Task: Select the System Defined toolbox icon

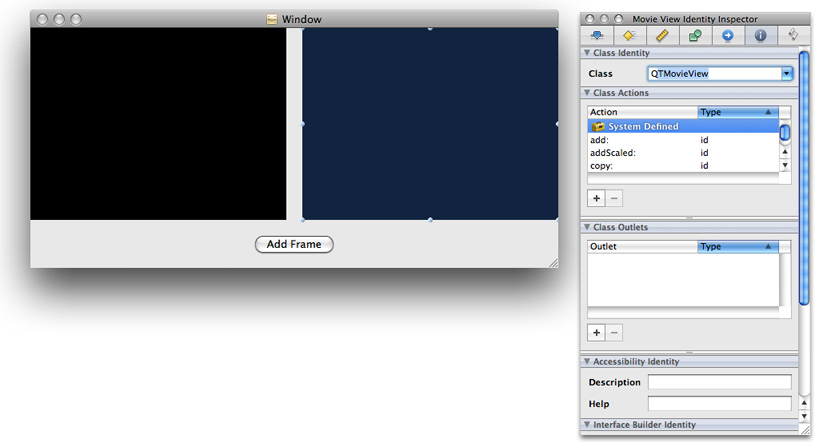Action: click(x=598, y=126)
